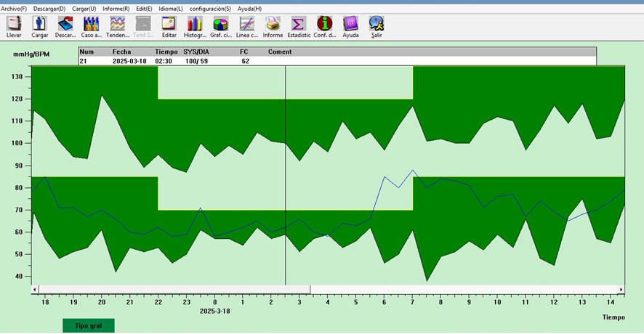Image resolution: width=644 pixels, height=334 pixels.
Task: Click the chart scrollbar right arrow
Action: [621, 289]
